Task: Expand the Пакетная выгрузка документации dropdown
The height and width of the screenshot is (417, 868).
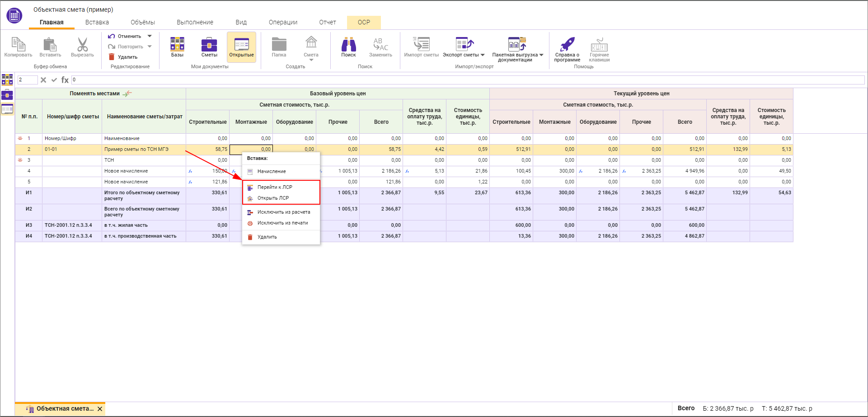Action: [x=541, y=55]
